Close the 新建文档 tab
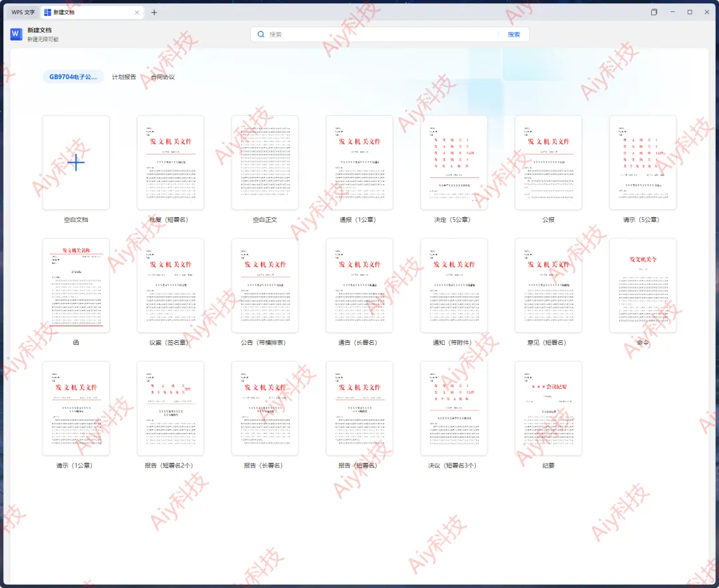Screen dimensions: 719x588 (x=136, y=13)
